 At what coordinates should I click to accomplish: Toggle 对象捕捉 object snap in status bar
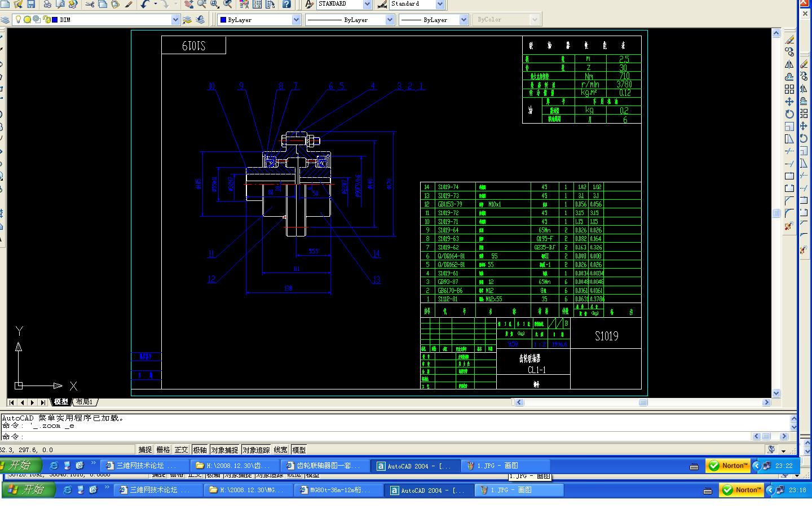point(224,450)
